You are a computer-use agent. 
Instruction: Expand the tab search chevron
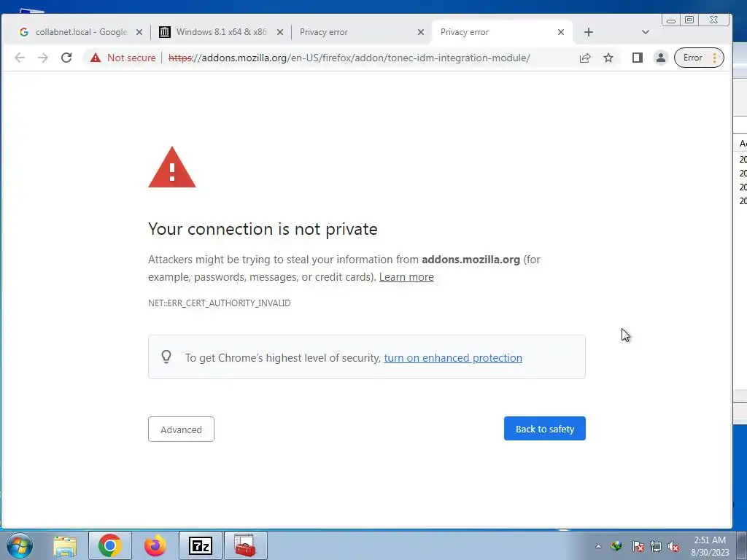coord(645,32)
